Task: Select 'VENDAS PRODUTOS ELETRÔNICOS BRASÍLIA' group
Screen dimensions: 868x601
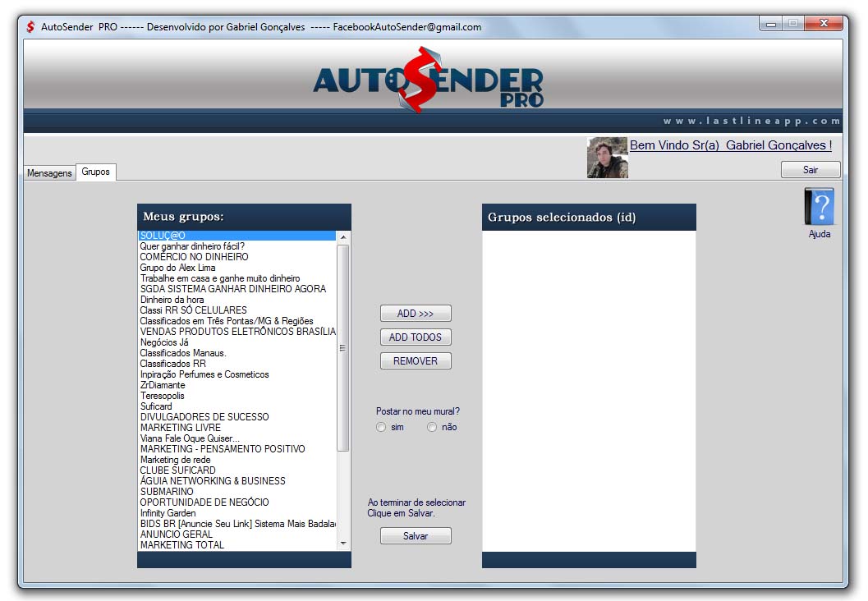Action: (237, 332)
